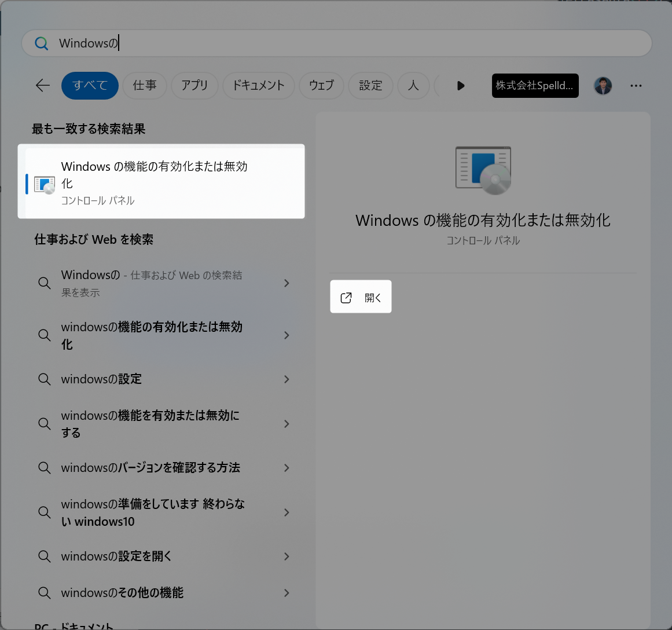The image size is (672, 630).
Task: Expand chevron for 'windowsの設定'
Action: 287,379
